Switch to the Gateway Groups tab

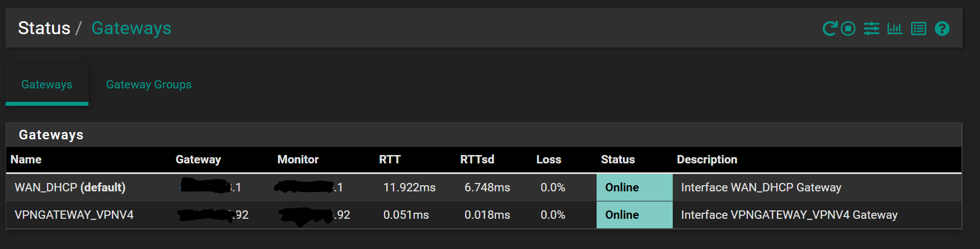[149, 84]
